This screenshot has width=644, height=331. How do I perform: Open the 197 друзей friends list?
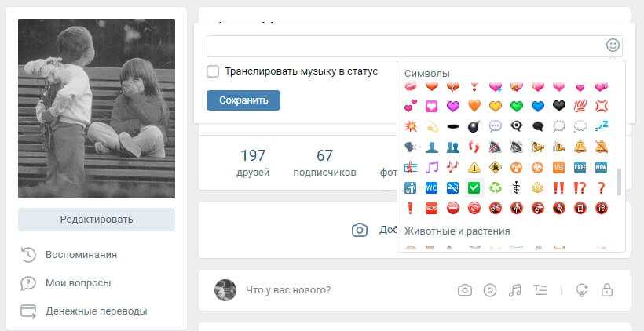point(253,163)
